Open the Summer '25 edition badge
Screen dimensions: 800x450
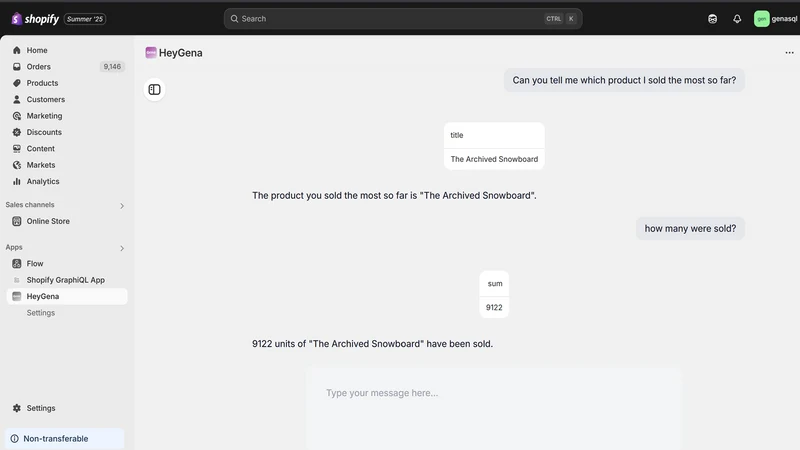point(85,19)
